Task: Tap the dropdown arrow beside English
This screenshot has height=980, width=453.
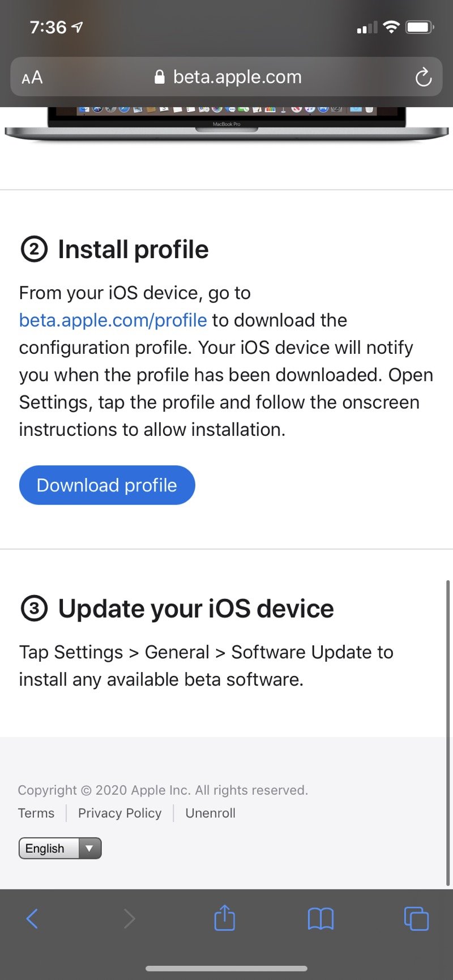Action: pos(89,848)
